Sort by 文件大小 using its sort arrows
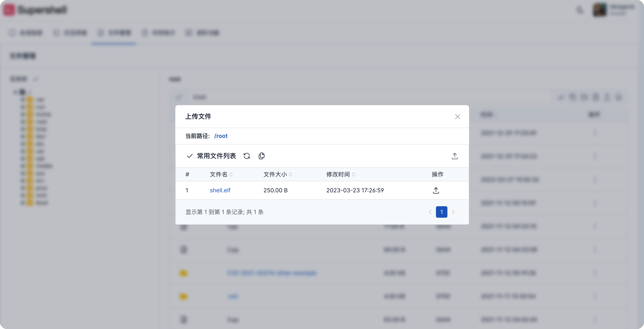Image resolution: width=644 pixels, height=329 pixels. pyautogui.click(x=291, y=175)
